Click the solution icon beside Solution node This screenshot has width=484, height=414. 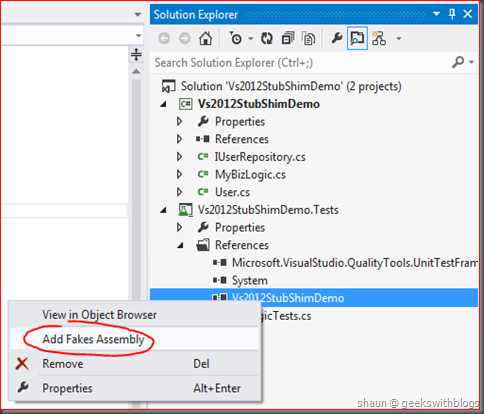(x=168, y=86)
